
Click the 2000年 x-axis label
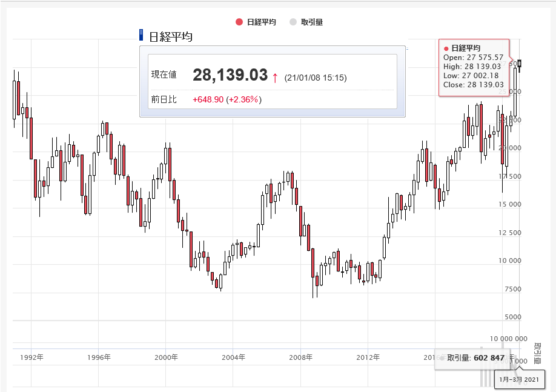pos(166,357)
